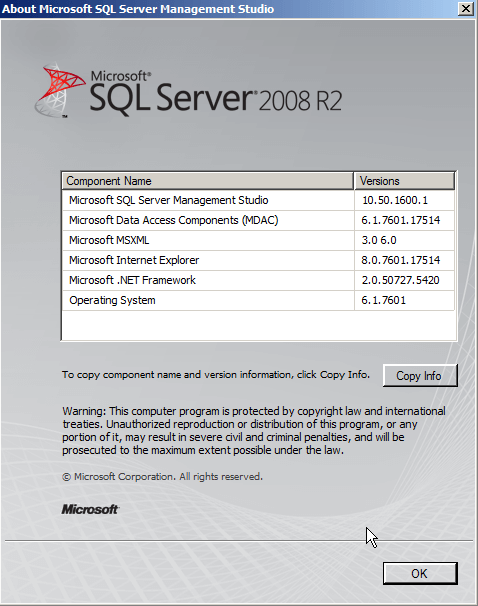
Task: Click MSXML version 3.0 6.0
Action: pos(379,240)
